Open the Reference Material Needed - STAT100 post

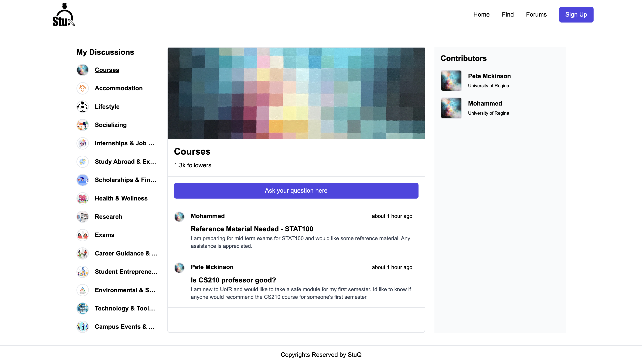click(252, 229)
